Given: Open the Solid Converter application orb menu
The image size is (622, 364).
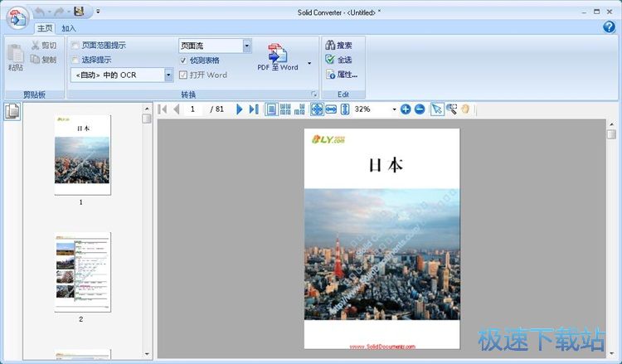Looking at the screenshot, I should pyautogui.click(x=18, y=18).
